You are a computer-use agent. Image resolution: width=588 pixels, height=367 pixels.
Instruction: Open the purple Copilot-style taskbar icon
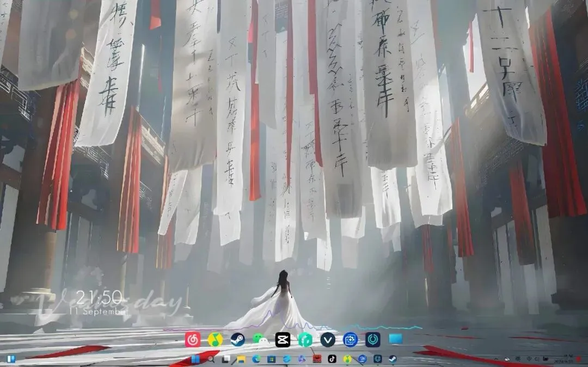click(x=302, y=359)
